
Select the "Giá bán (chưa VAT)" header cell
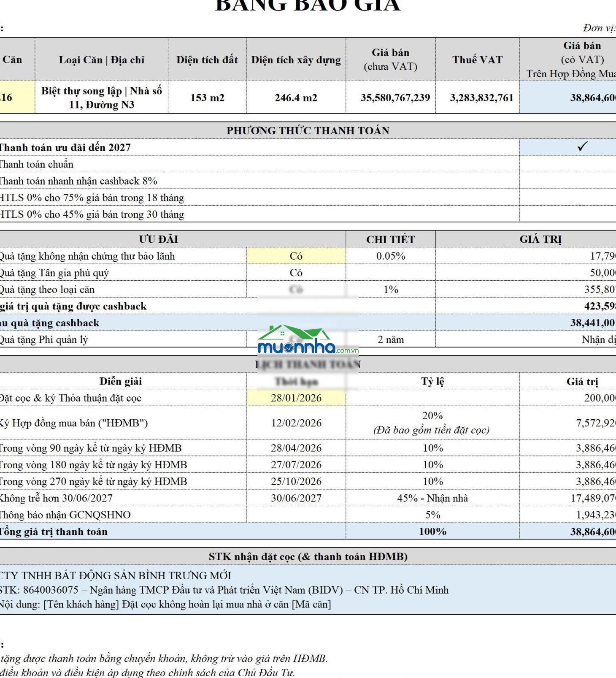(391, 60)
